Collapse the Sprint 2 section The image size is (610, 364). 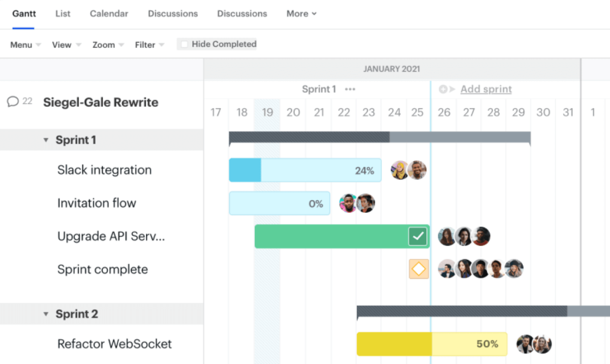[46, 314]
